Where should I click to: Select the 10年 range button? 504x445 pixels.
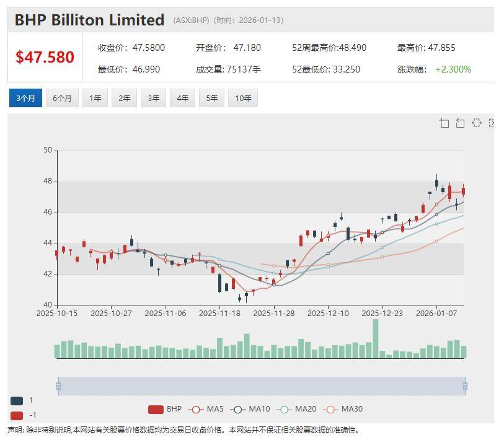click(243, 98)
